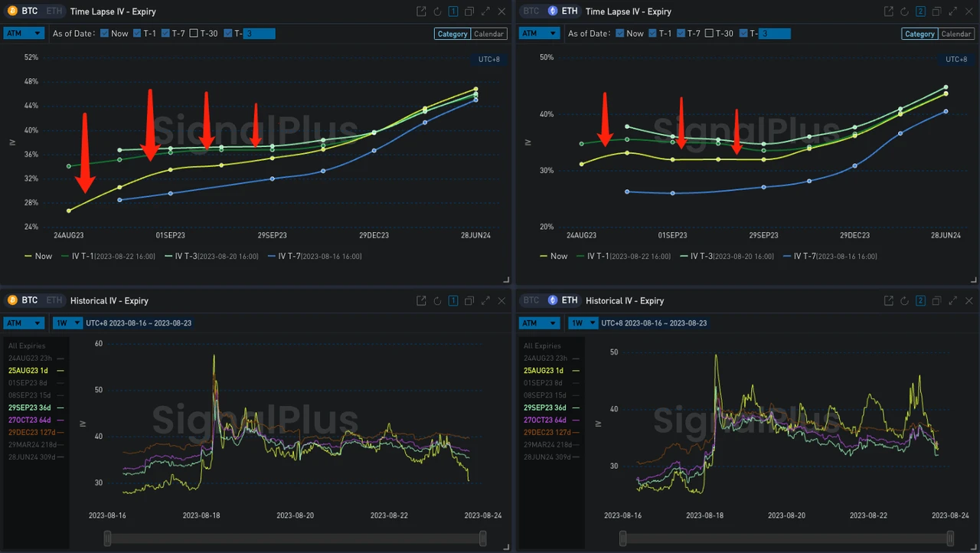Click left handle of BTC Historical range slider

coord(107,539)
